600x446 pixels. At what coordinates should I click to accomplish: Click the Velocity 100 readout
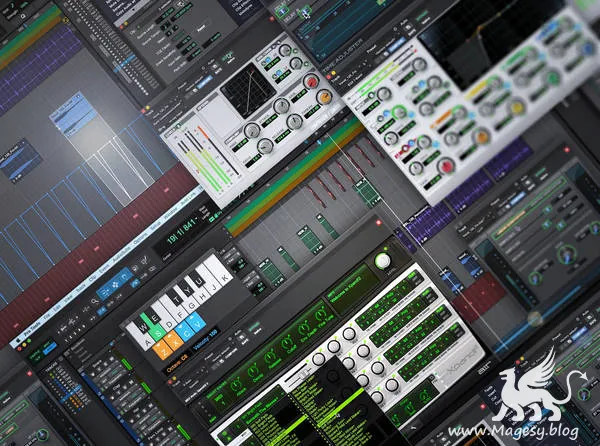click(x=205, y=340)
